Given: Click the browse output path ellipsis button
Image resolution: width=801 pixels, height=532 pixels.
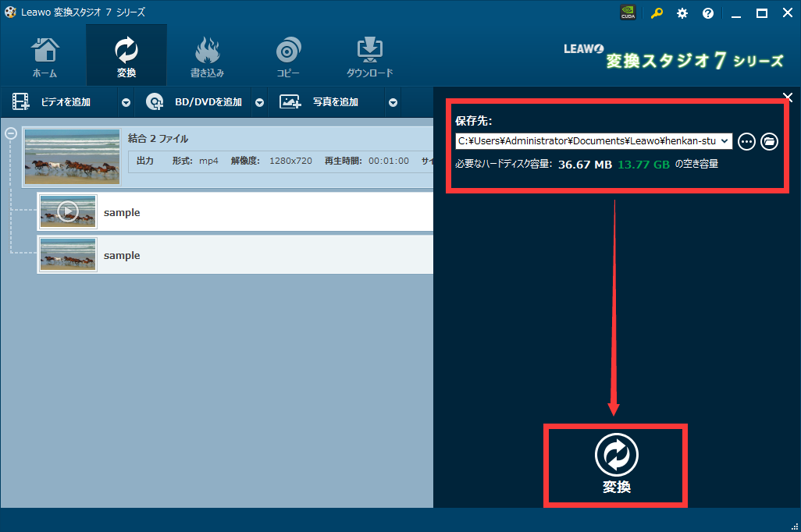Looking at the screenshot, I should pyautogui.click(x=747, y=141).
